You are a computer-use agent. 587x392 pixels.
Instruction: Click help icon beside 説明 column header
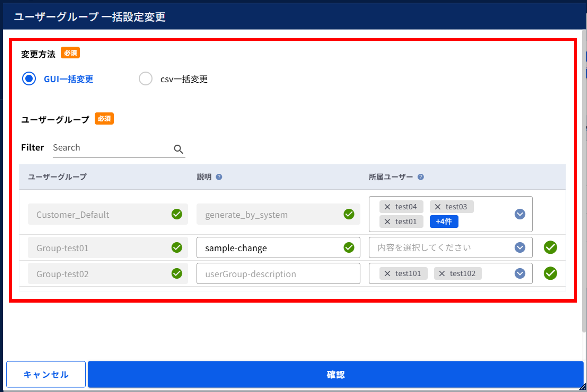tap(219, 177)
